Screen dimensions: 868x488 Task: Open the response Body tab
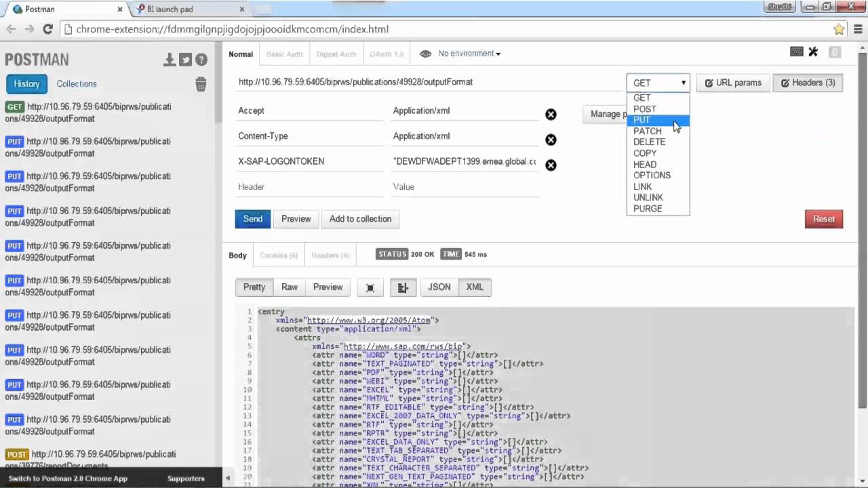tap(237, 256)
